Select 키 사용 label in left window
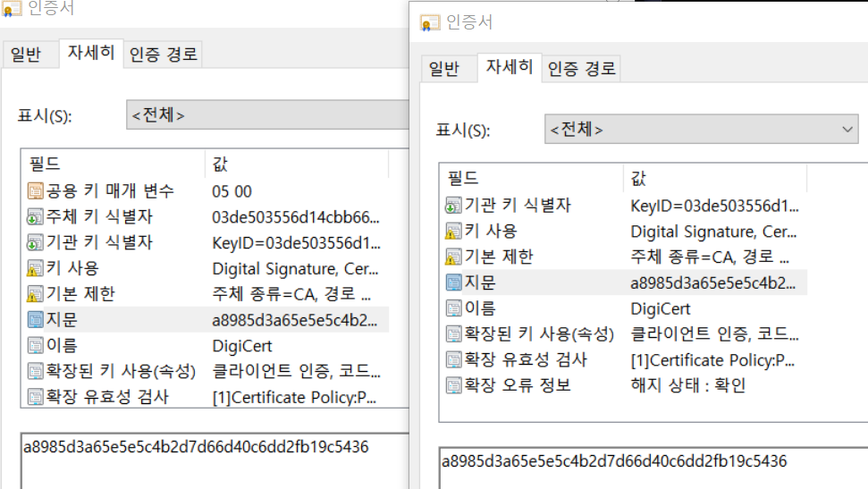Viewport: 868px width, 489px height. [x=72, y=268]
